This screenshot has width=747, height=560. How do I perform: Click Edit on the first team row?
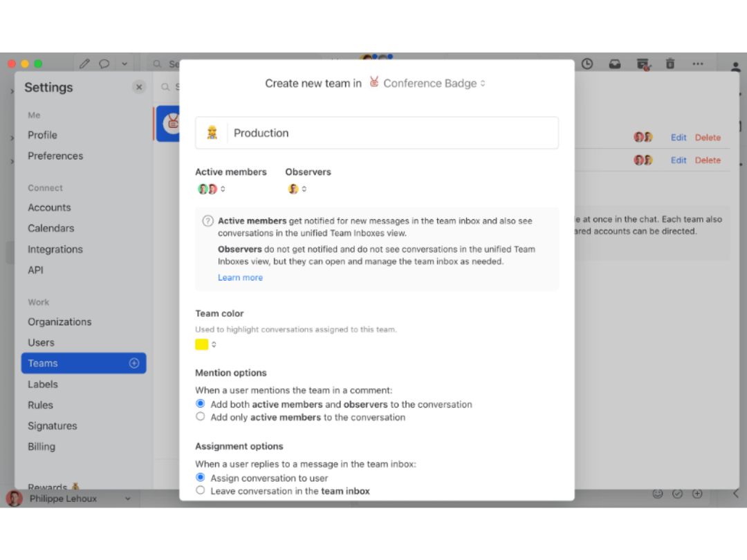tap(679, 138)
